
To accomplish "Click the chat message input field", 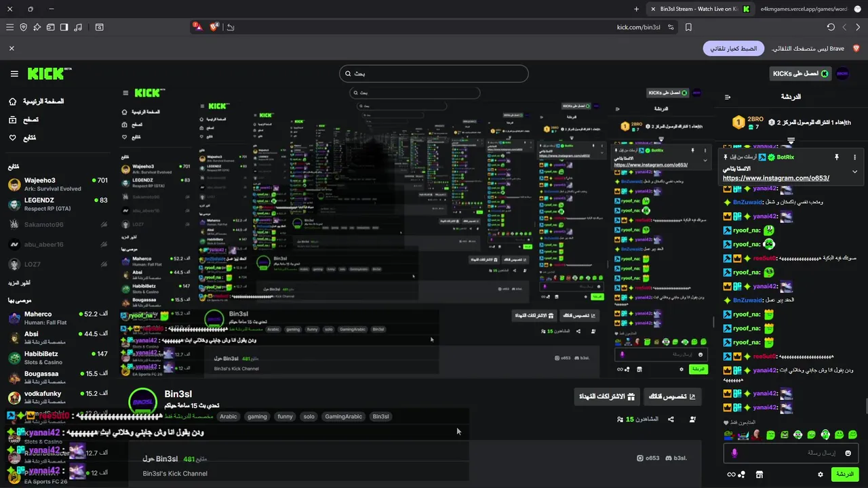I will (791, 453).
